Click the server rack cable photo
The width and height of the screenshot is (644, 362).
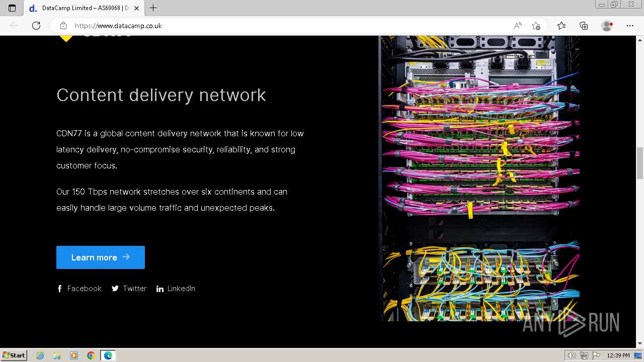(480, 178)
